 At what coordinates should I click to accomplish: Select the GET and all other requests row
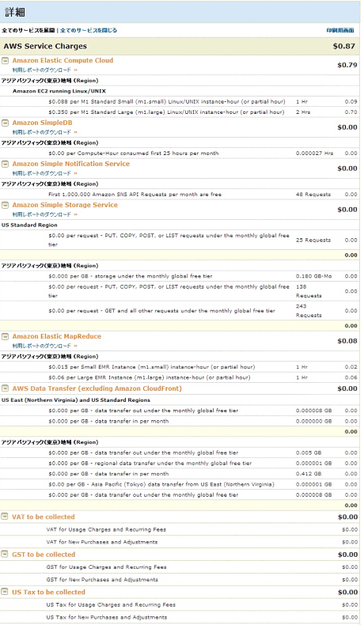(x=180, y=311)
